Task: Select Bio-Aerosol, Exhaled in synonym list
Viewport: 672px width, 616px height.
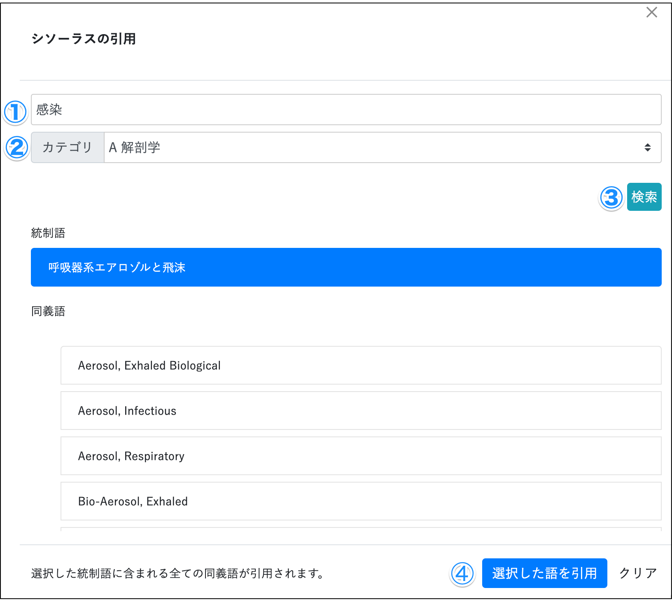Action: 361,501
